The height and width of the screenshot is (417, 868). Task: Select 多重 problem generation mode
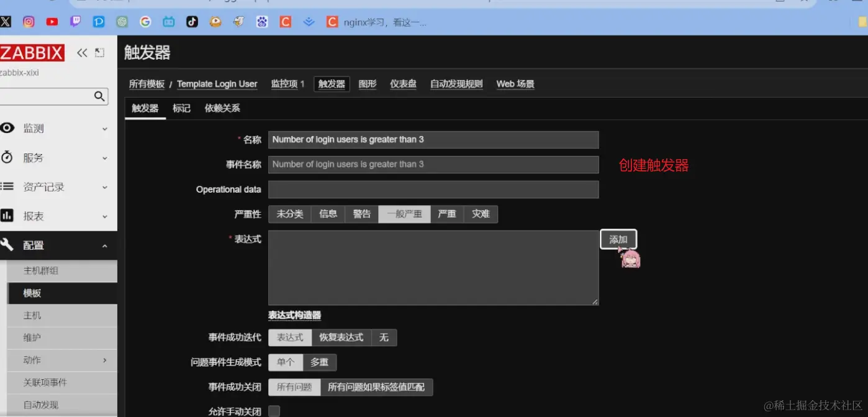(x=320, y=362)
